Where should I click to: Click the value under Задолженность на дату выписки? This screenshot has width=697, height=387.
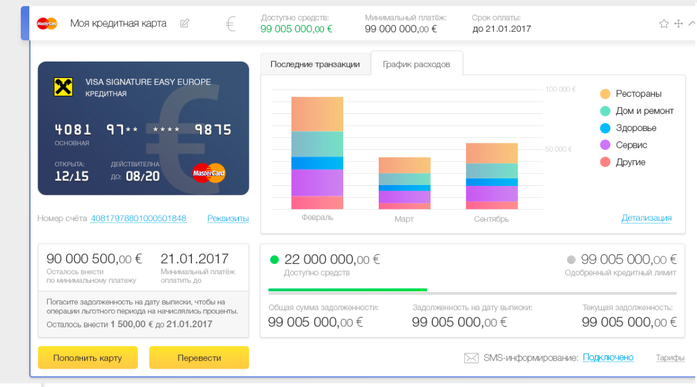point(459,322)
